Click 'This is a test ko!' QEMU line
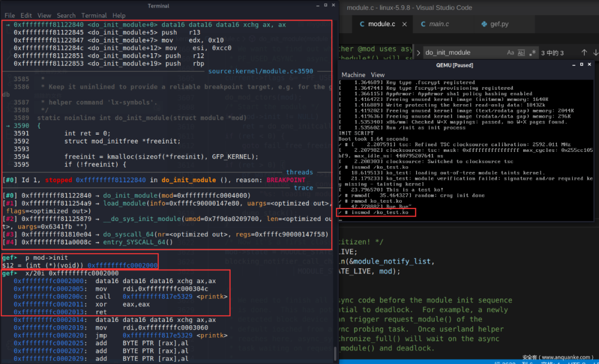 coord(414,189)
